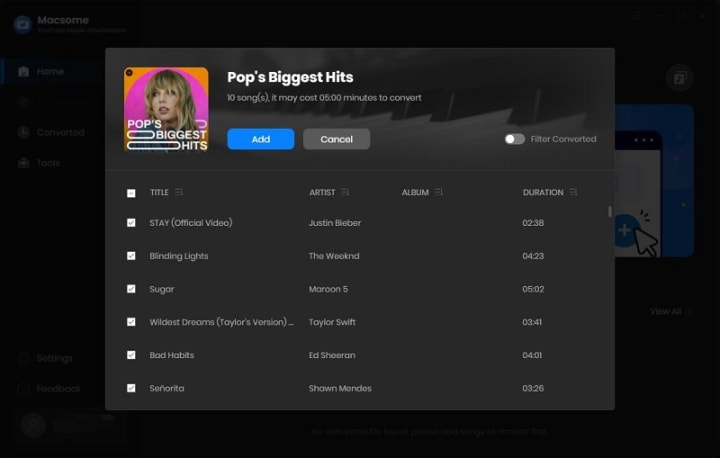Click the user account avatar icon
This screenshot has width=720, height=458.
click(34, 425)
